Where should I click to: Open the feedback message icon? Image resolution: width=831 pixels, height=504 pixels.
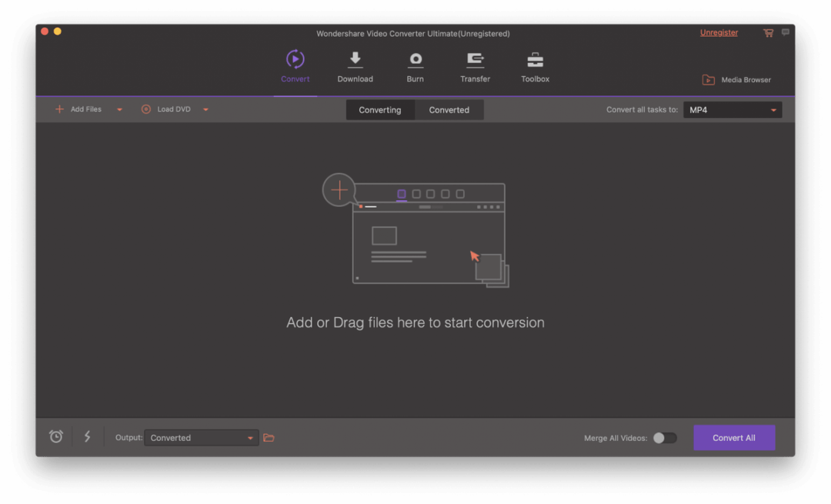[785, 32]
